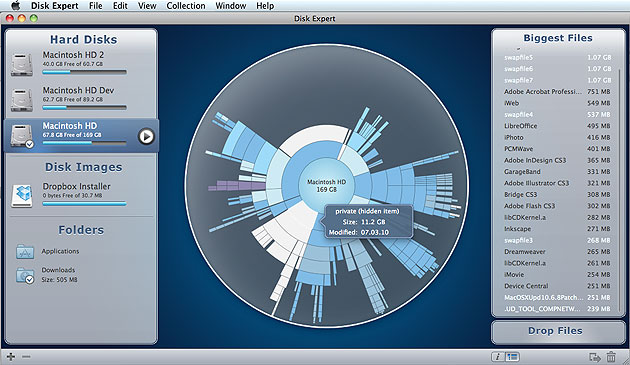Click the Drop Files area
630x365 pixels.
(x=558, y=331)
